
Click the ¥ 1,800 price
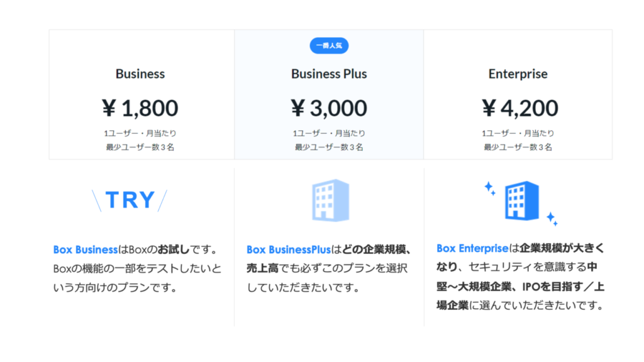[140, 108]
